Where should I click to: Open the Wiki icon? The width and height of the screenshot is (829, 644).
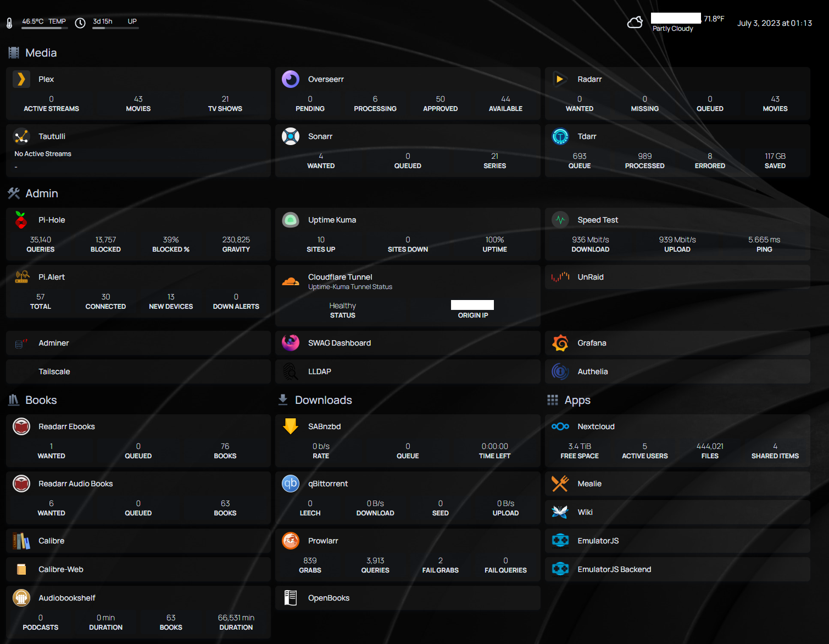pyautogui.click(x=560, y=512)
